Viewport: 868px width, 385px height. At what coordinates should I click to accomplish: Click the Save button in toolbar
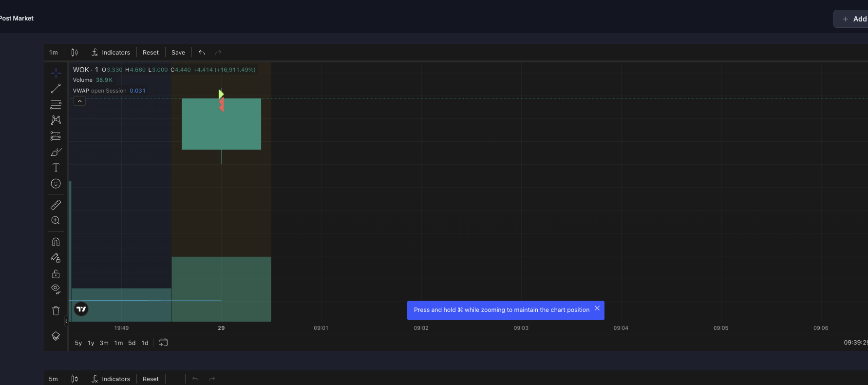coord(178,53)
